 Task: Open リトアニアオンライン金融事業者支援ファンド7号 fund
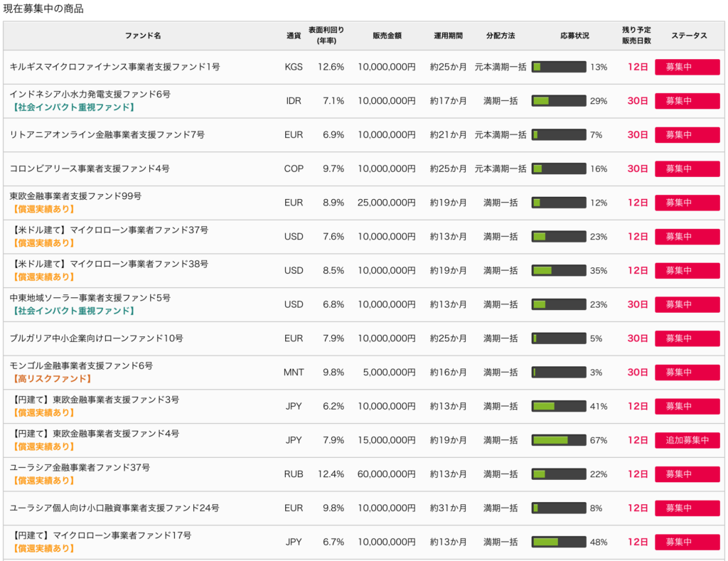pos(107,134)
